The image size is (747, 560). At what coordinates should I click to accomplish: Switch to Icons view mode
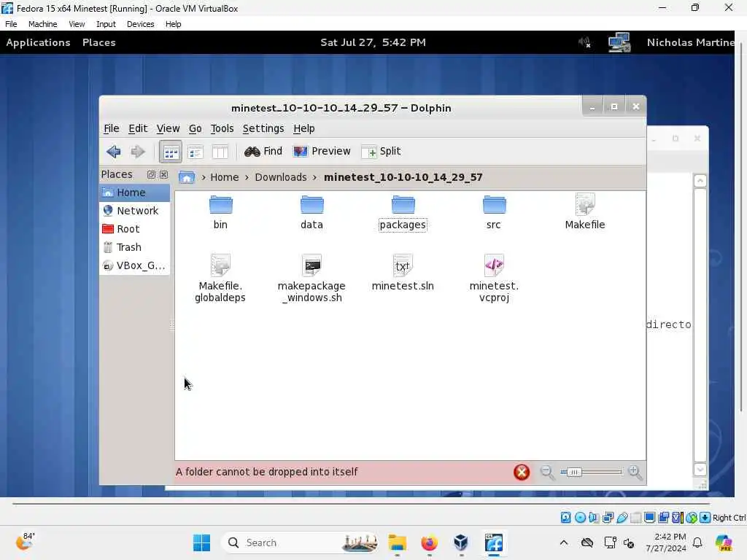171,152
